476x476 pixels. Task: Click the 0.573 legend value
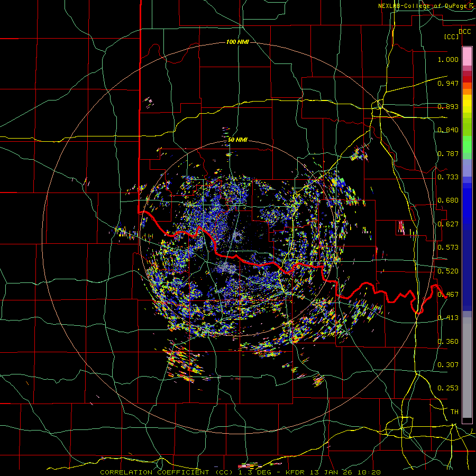tap(448, 248)
